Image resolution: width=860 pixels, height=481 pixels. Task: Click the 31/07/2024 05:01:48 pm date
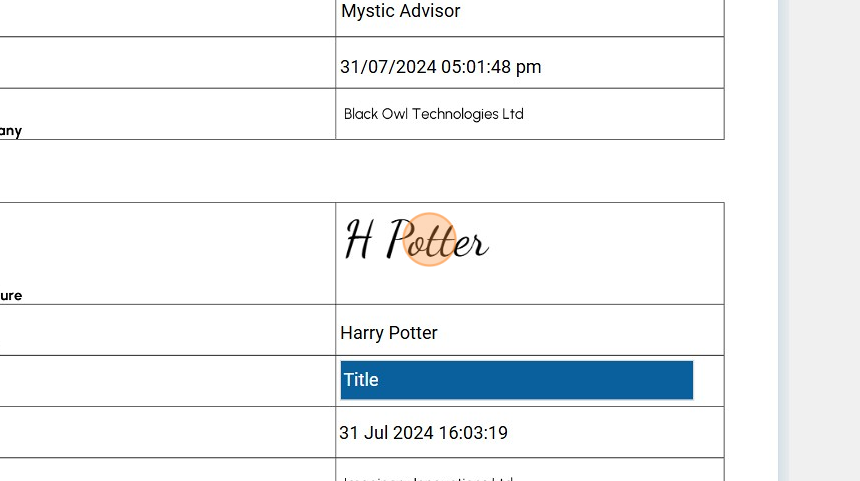[x=440, y=67]
